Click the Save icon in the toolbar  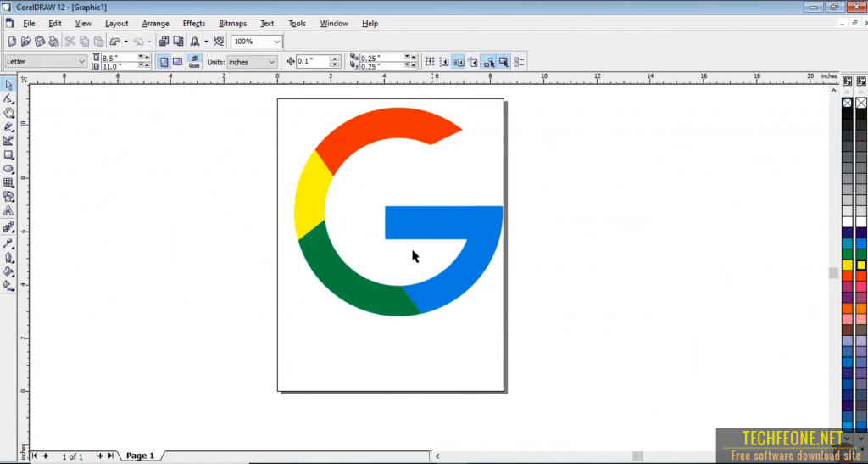click(x=40, y=42)
